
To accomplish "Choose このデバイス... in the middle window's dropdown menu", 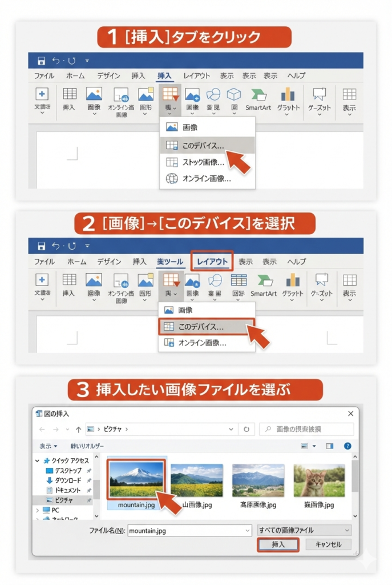I will click(x=207, y=326).
